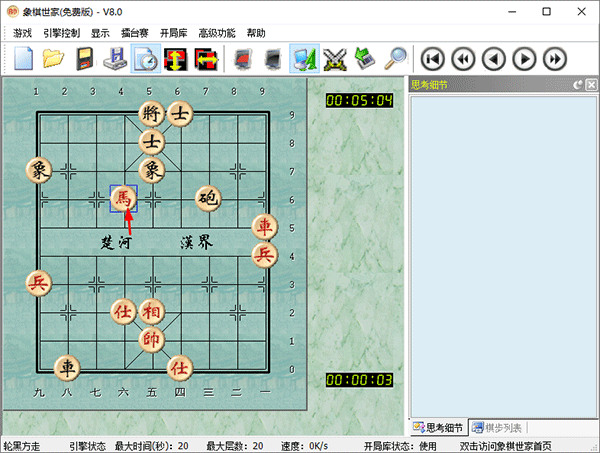Select the red 帥 general piece
600x453 pixels.
click(x=152, y=340)
